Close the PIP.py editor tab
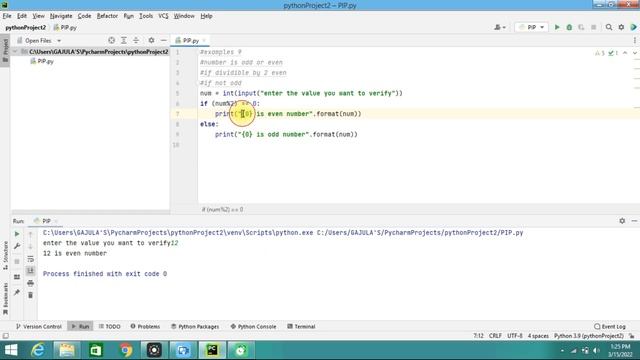This screenshot has width=640, height=360. (x=204, y=40)
